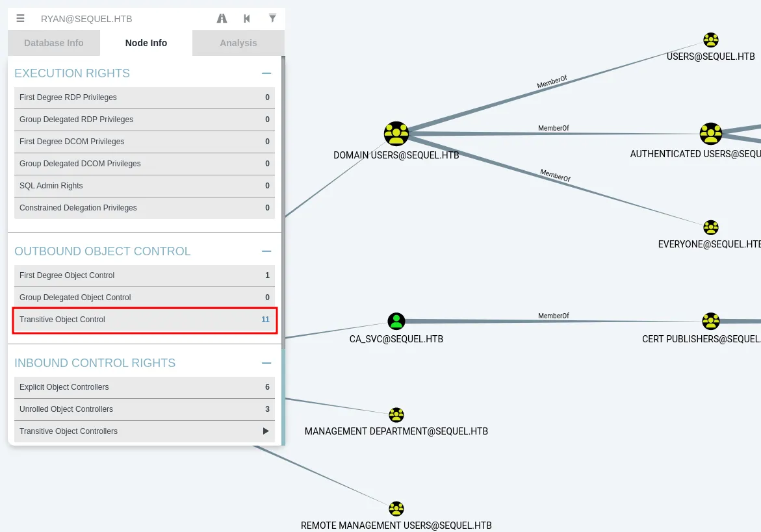Screen dimensions: 761x532
Task: Click the USERS@SEQUEL.HTB group node
Action: pyautogui.click(x=711, y=40)
